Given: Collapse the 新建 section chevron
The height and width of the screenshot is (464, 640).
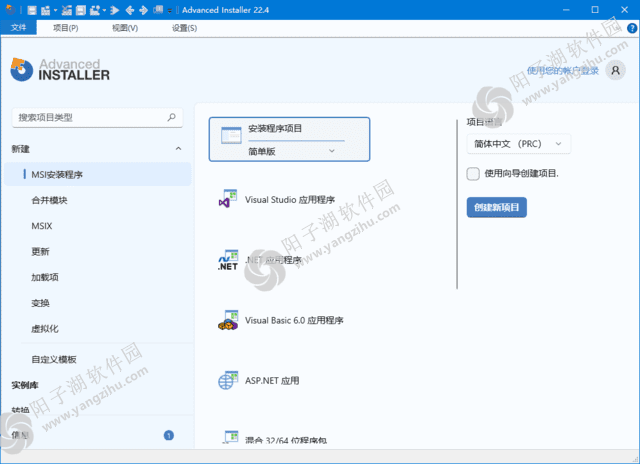Looking at the screenshot, I should [178, 149].
